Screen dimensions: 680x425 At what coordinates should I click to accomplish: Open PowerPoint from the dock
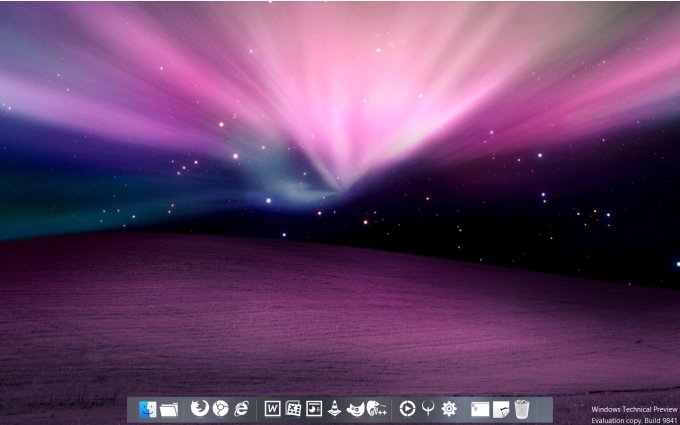[x=314, y=409]
